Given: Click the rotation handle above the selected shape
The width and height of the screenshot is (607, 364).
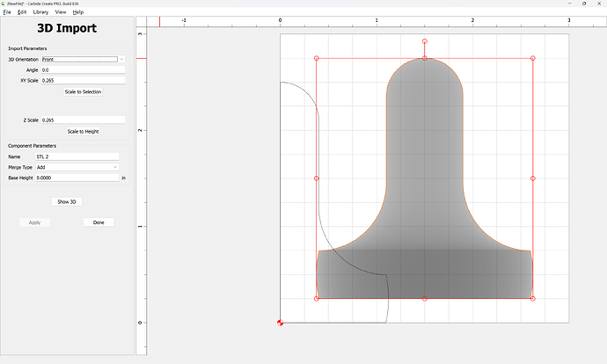Looking at the screenshot, I should [425, 41].
